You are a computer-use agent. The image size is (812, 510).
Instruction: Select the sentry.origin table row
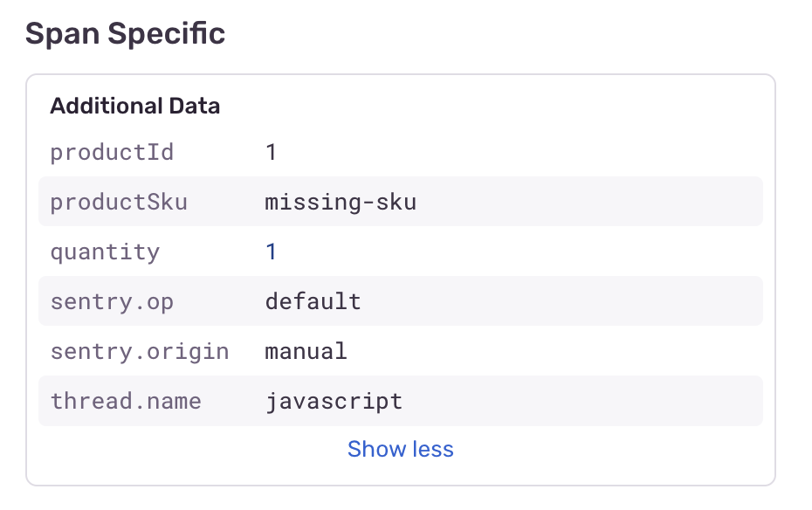pos(400,351)
